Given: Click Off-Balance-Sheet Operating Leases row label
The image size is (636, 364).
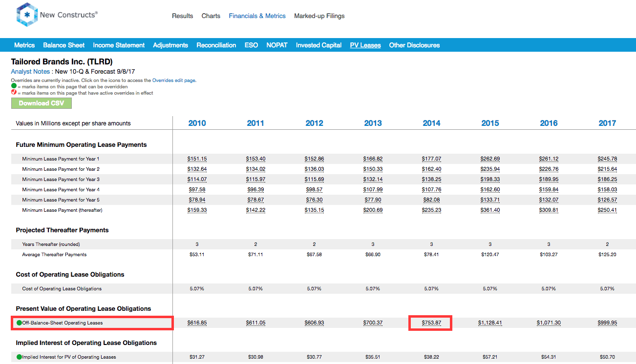Looking at the screenshot, I should [63, 323].
